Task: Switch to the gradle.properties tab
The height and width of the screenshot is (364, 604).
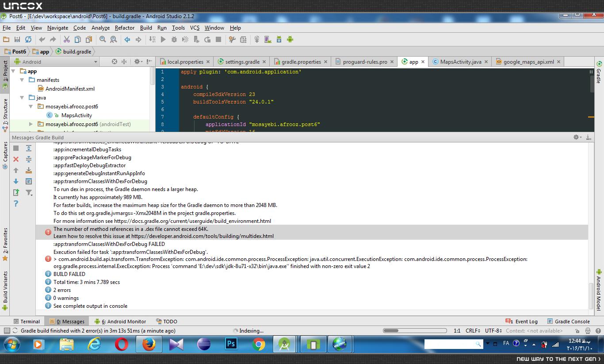Action: coord(300,62)
